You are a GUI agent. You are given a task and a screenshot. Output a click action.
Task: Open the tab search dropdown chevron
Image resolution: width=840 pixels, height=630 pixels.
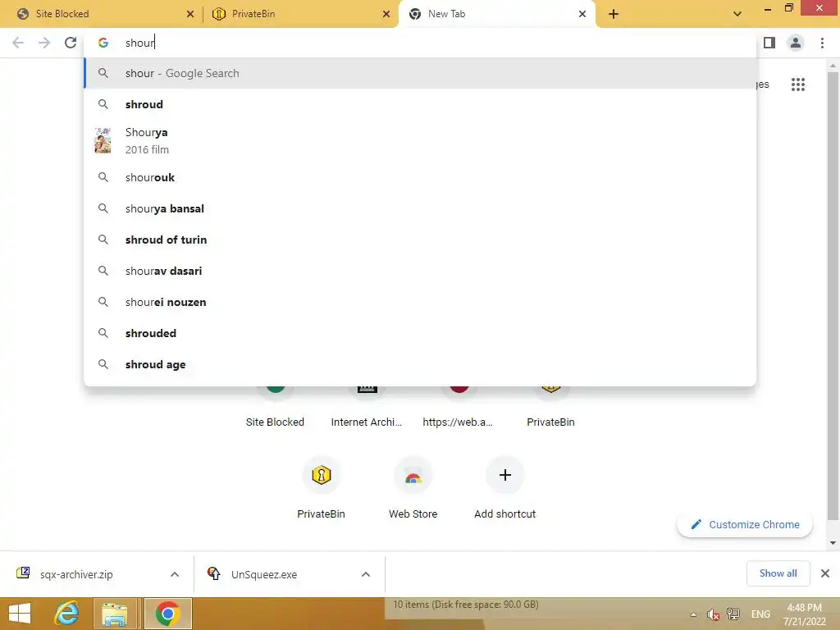[x=737, y=14]
